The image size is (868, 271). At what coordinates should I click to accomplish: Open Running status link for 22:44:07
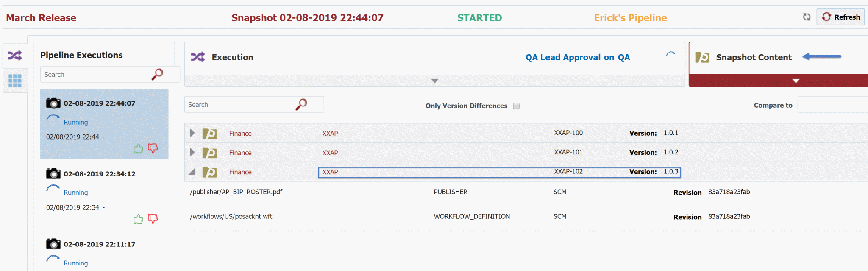coord(76,122)
